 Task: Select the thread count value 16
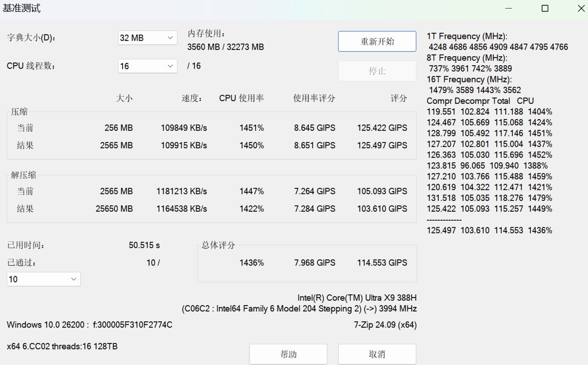point(126,66)
